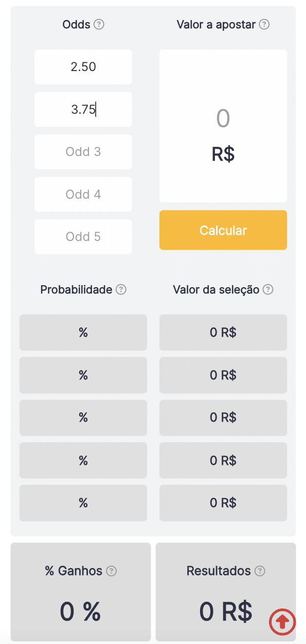Click the Odd 3 input field
Screen dimensions: 306x644
pos(83,151)
